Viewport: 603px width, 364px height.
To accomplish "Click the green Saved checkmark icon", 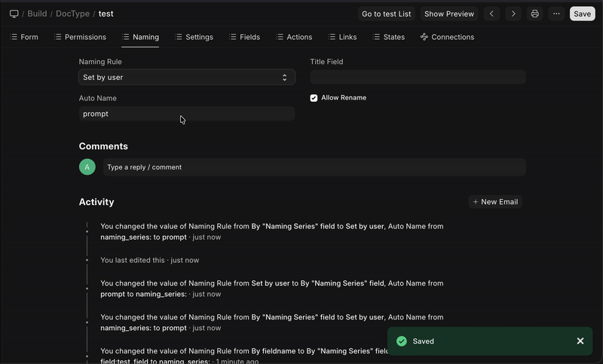I will click(x=402, y=341).
